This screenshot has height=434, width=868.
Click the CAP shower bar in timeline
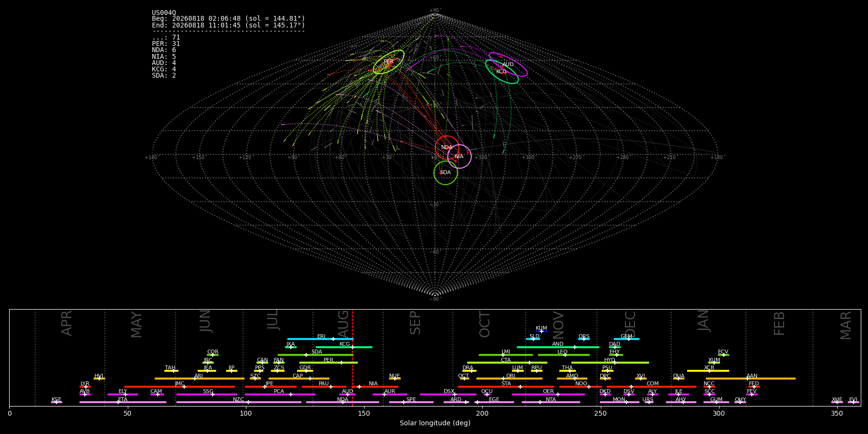coord(299,379)
